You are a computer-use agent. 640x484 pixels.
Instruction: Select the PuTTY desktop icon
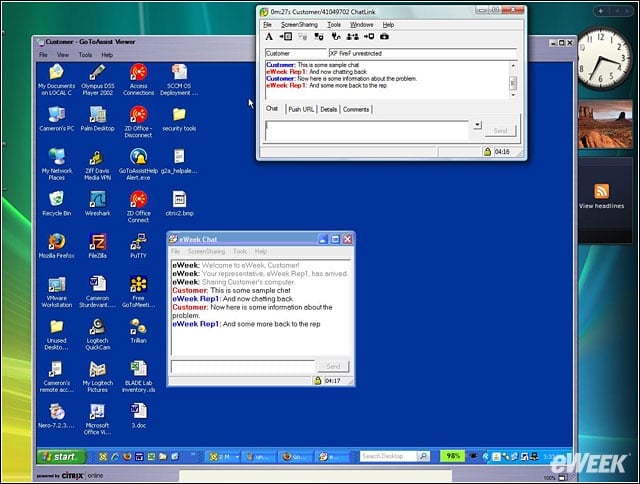(138, 246)
